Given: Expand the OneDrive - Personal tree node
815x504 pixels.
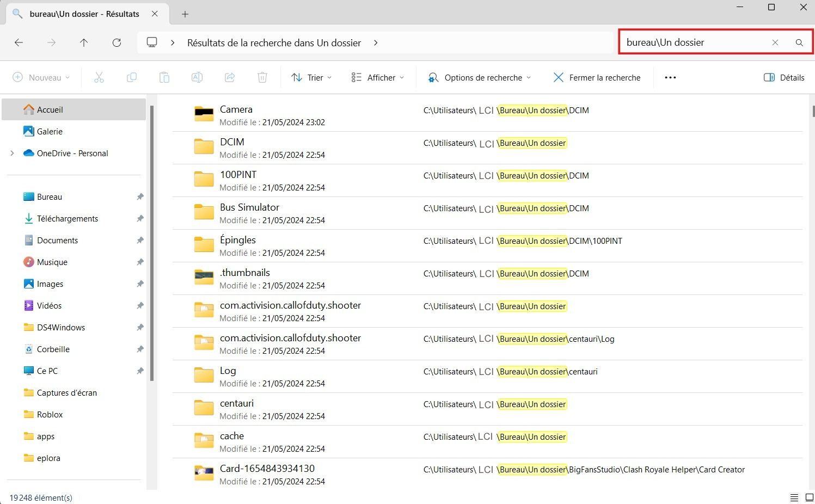Looking at the screenshot, I should (12, 153).
